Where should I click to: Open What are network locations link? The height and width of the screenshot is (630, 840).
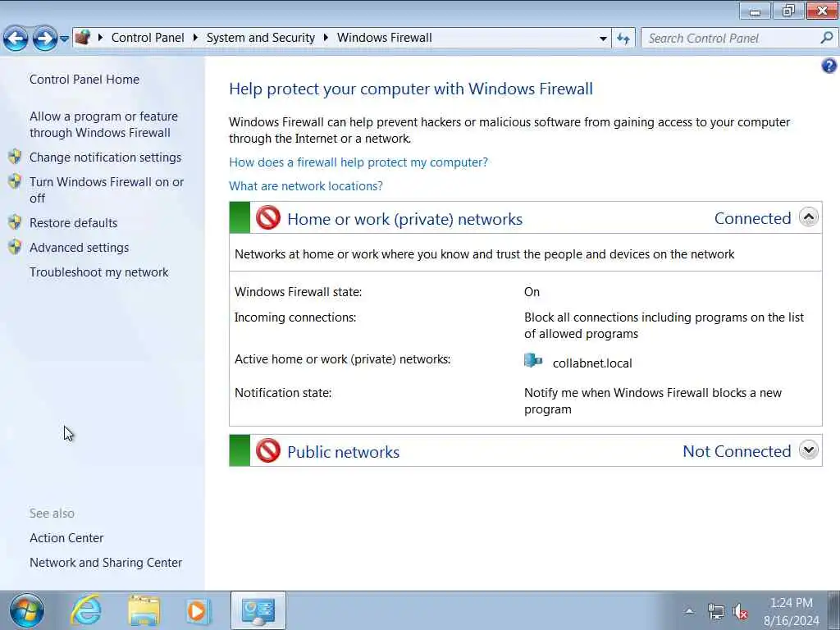click(x=306, y=186)
